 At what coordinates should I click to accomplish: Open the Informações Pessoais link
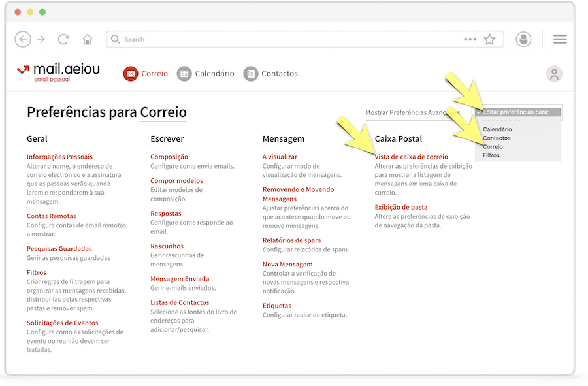[x=59, y=157]
